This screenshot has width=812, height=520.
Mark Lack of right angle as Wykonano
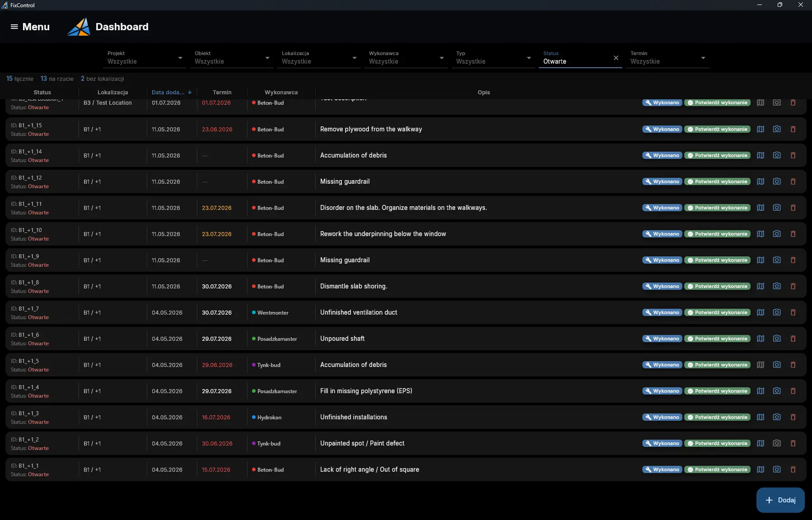[x=662, y=469]
